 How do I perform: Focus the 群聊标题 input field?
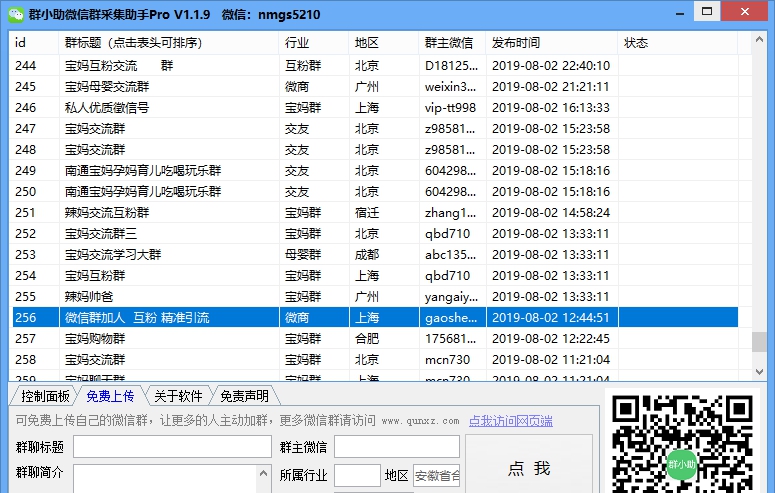coord(172,447)
